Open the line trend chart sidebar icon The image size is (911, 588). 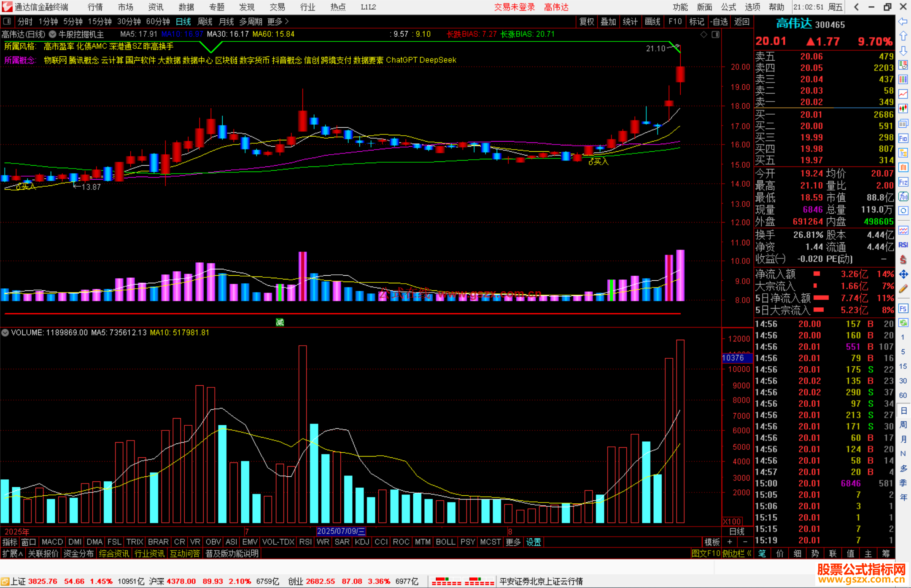click(x=903, y=94)
